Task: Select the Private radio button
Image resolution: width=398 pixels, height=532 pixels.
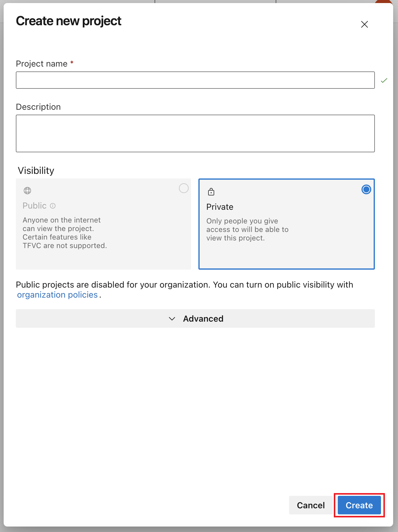Action: [366, 189]
